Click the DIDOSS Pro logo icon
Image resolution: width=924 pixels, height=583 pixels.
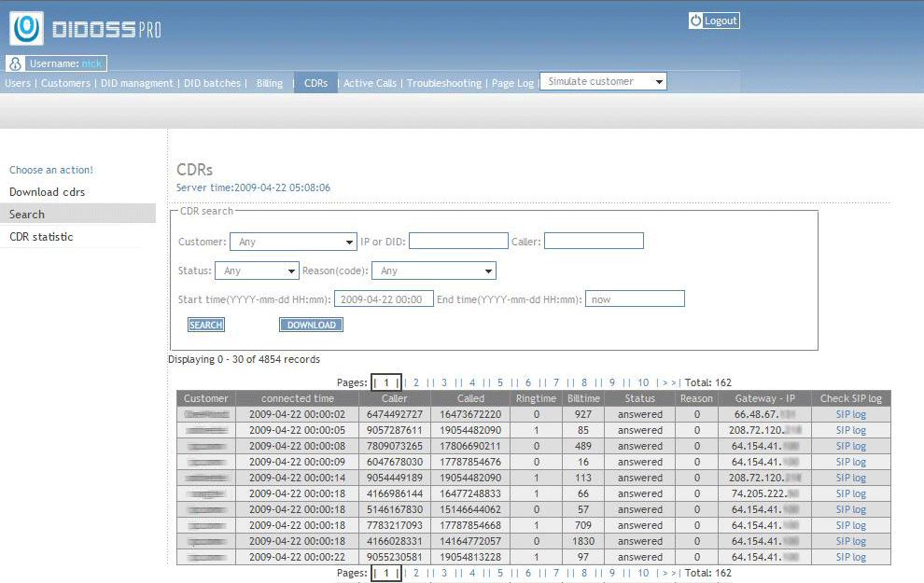pyautogui.click(x=27, y=28)
